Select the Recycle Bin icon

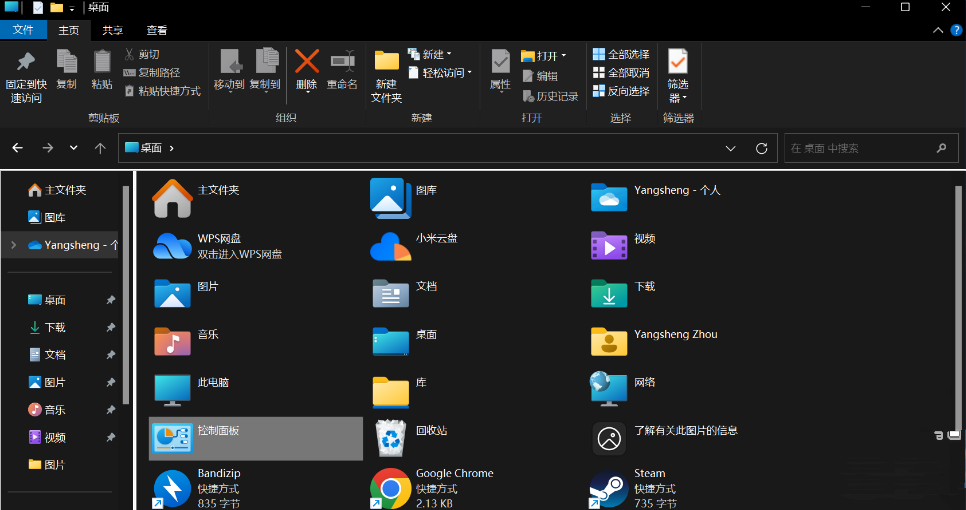pos(389,438)
